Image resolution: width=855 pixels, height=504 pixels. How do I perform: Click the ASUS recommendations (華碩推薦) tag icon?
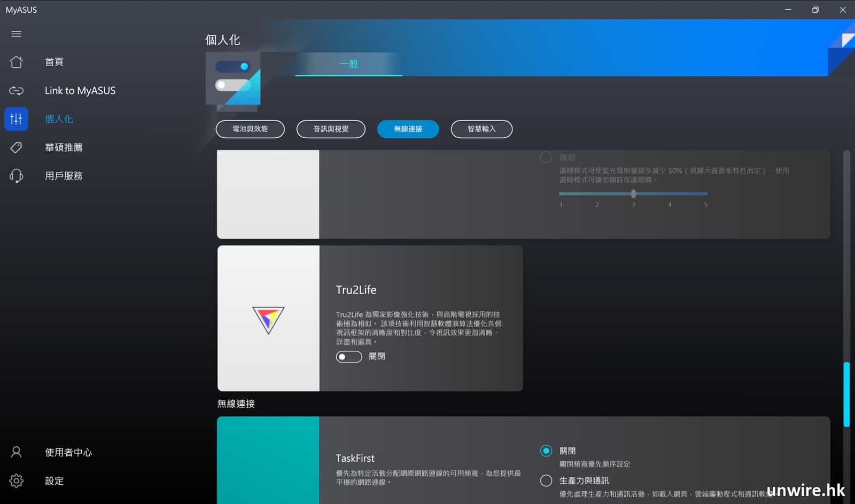(16, 147)
